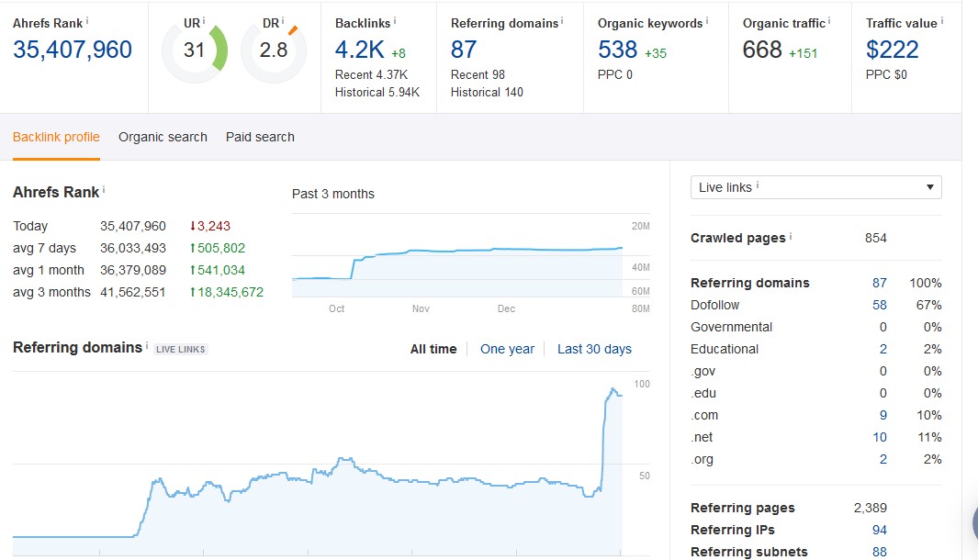This screenshot has height=560, width=978.
Task: Show info icon beside UR score
Action: point(204,20)
